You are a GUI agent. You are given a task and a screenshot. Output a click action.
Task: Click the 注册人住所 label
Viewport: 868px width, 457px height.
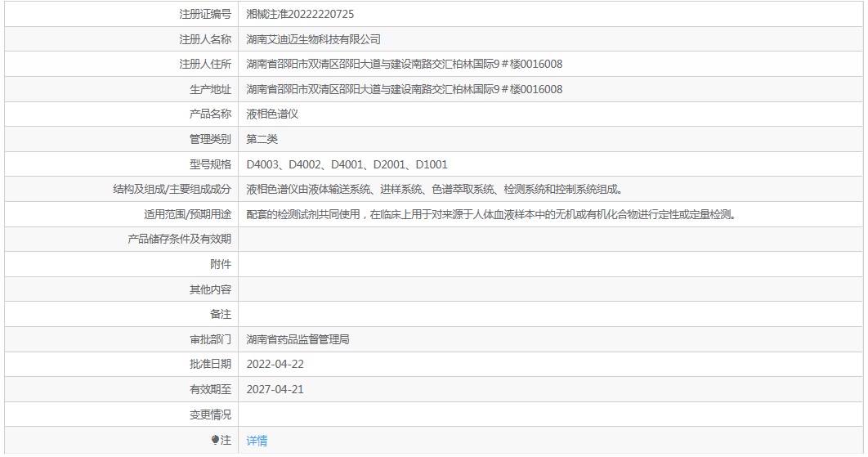205,65
